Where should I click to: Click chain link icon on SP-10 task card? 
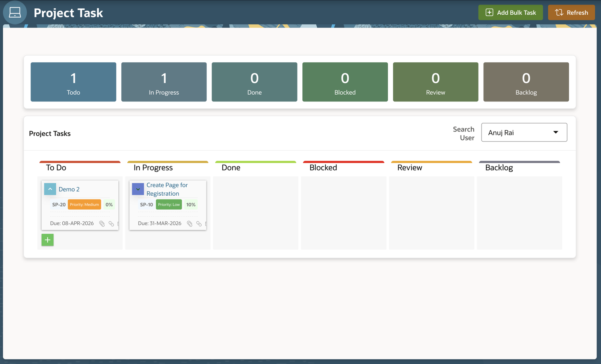pyautogui.click(x=199, y=224)
